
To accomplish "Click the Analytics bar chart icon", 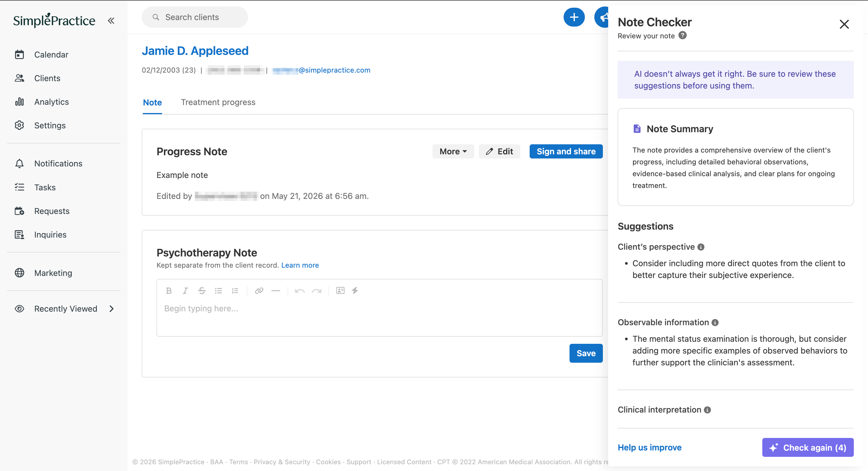I will pyautogui.click(x=19, y=102).
